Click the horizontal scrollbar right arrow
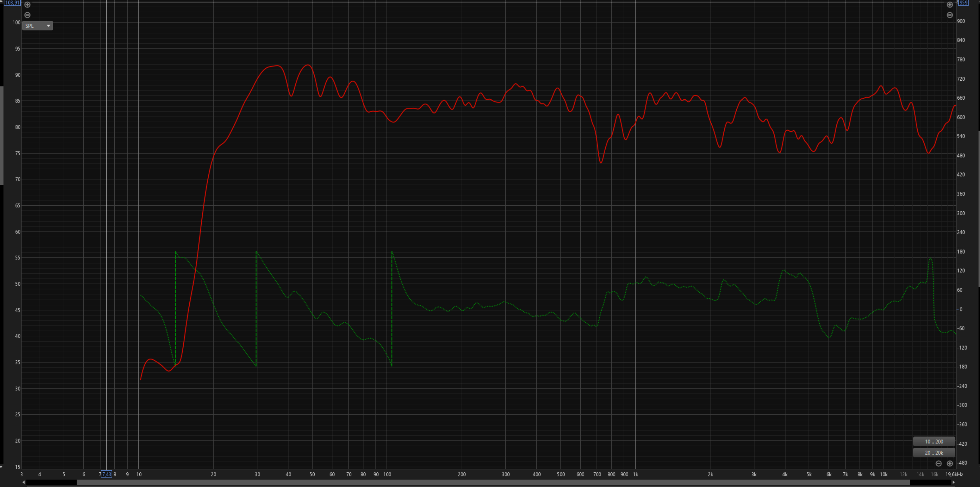This screenshot has width=980, height=487. [953, 482]
